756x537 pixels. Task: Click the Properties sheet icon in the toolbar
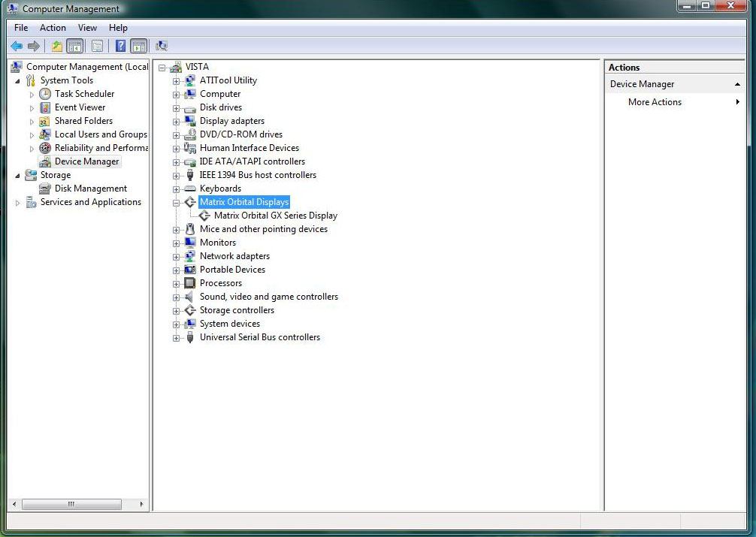tap(97, 47)
